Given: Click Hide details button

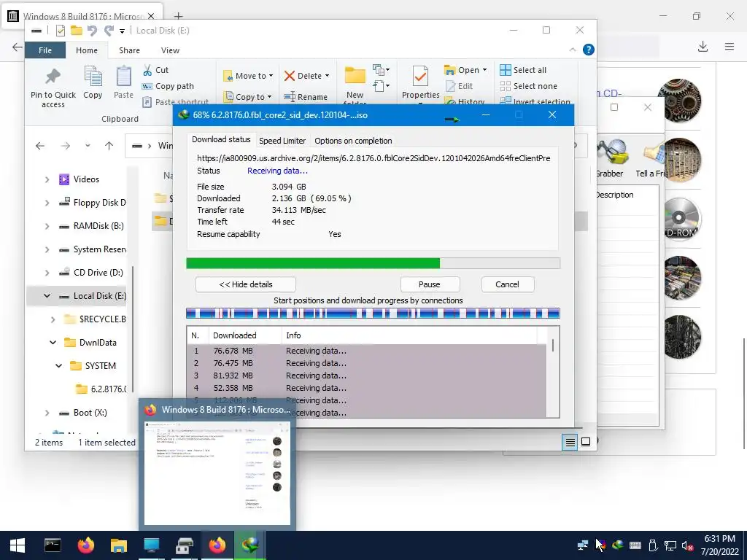Looking at the screenshot, I should [245, 284].
